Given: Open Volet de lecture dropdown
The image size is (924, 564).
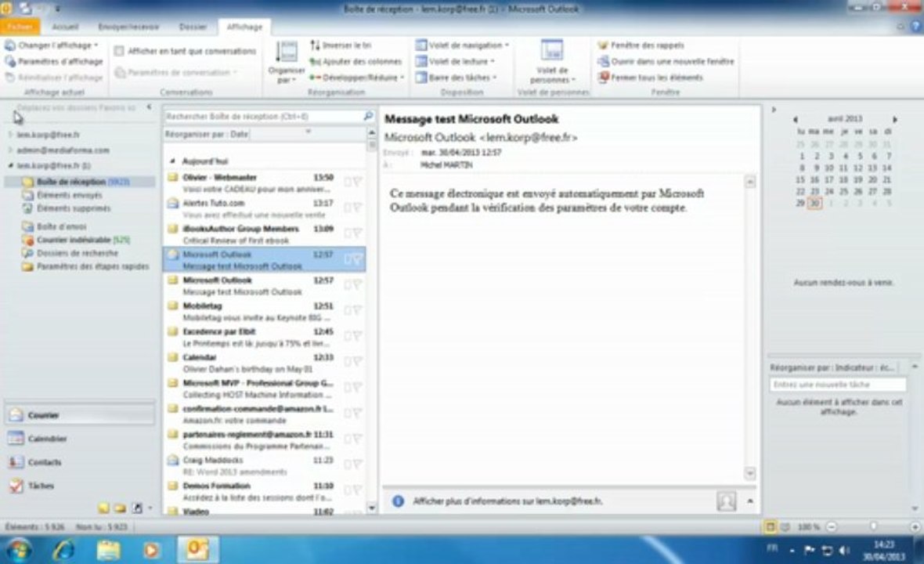Looking at the screenshot, I should pyautogui.click(x=455, y=61).
